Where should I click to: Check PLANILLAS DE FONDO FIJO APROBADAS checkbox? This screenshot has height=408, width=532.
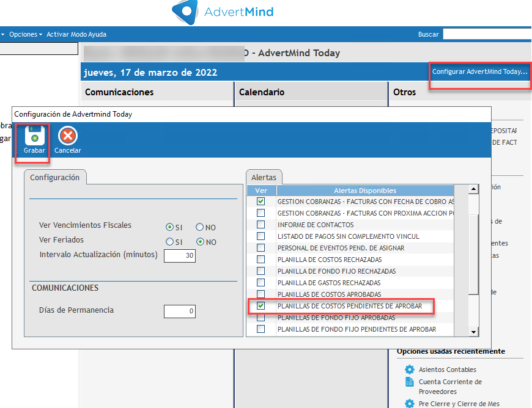click(260, 318)
